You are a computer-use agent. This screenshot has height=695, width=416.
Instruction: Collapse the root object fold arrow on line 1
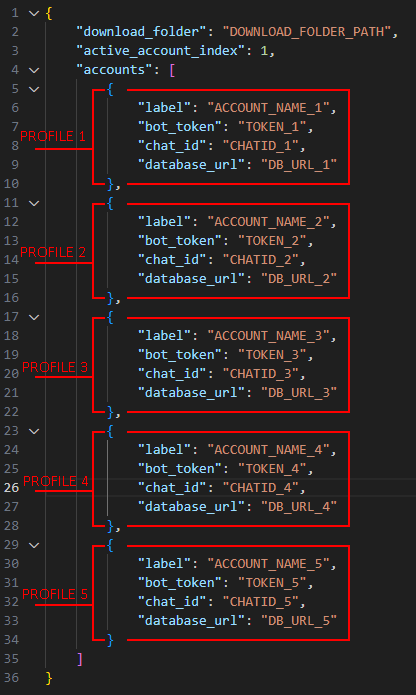tap(34, 13)
